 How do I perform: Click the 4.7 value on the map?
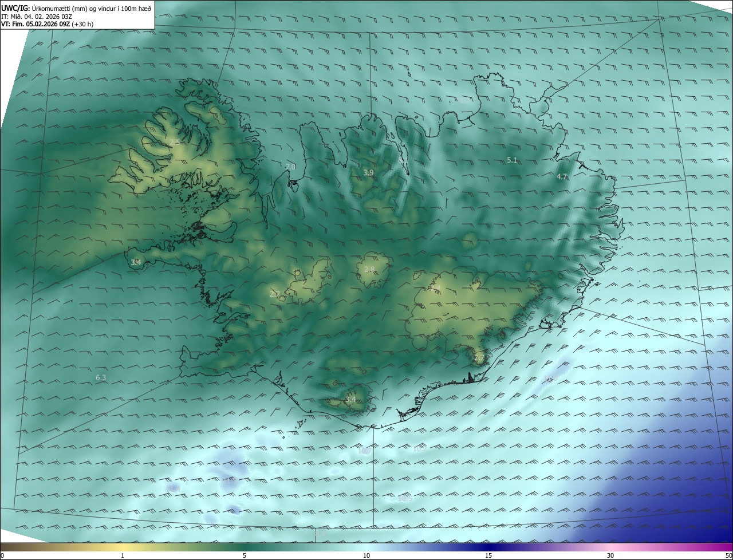coord(562,177)
